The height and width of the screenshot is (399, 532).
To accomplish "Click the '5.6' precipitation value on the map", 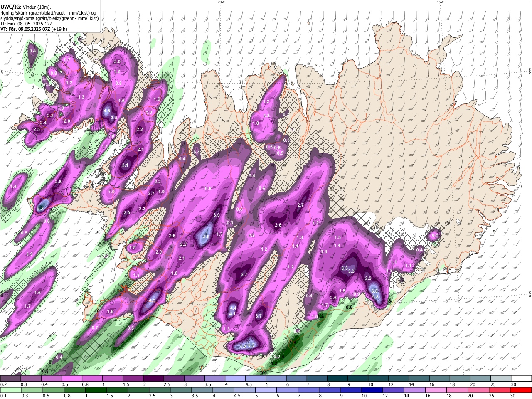I will pyautogui.click(x=206, y=236).
